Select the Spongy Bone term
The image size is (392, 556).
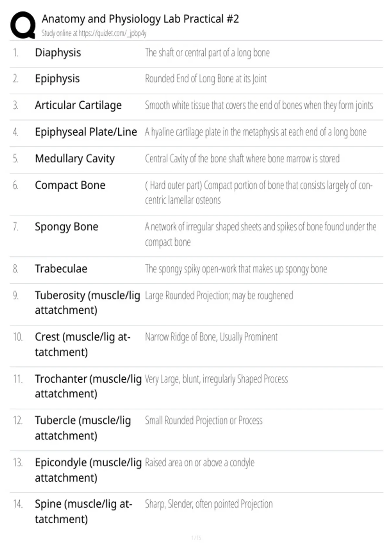(x=66, y=227)
